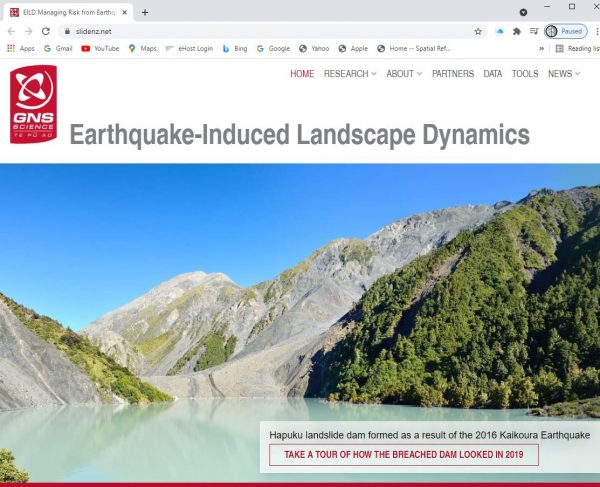Bookmark this page with the star icon
Screen dimensions: 600x487
point(478,31)
